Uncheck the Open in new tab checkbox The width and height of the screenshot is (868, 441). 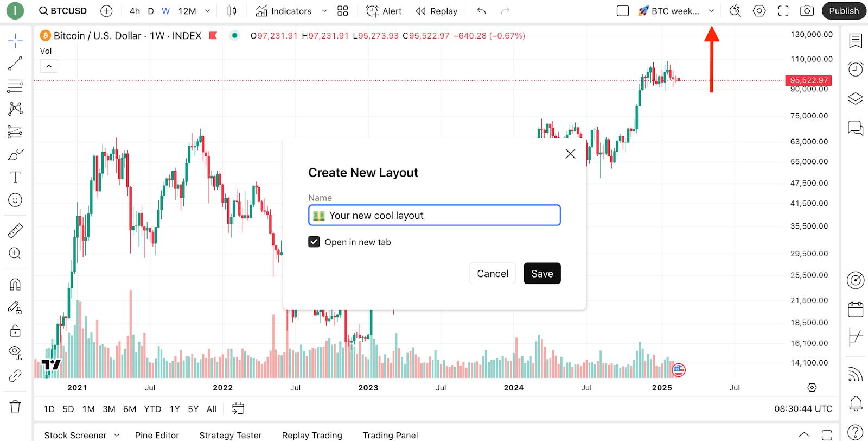[314, 242]
